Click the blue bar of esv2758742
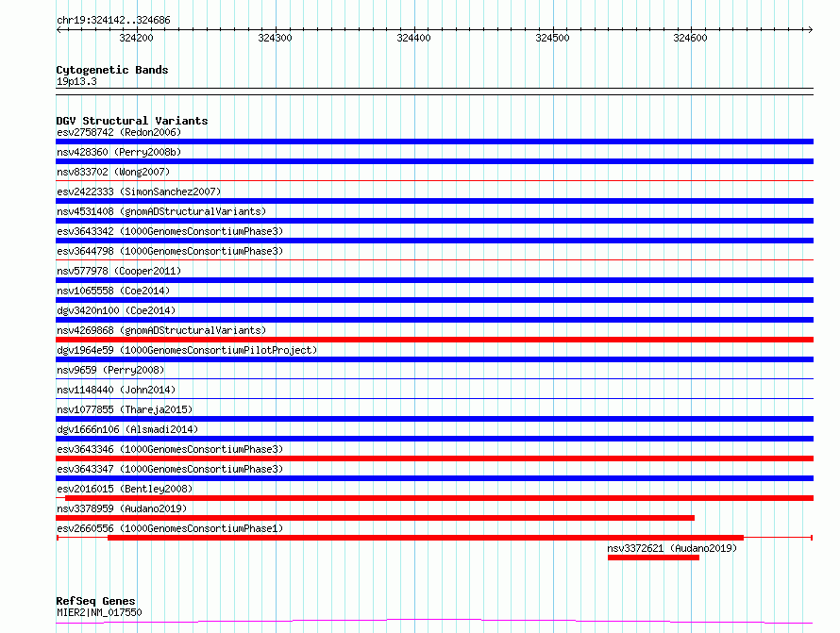The image size is (840, 633). click(x=434, y=142)
